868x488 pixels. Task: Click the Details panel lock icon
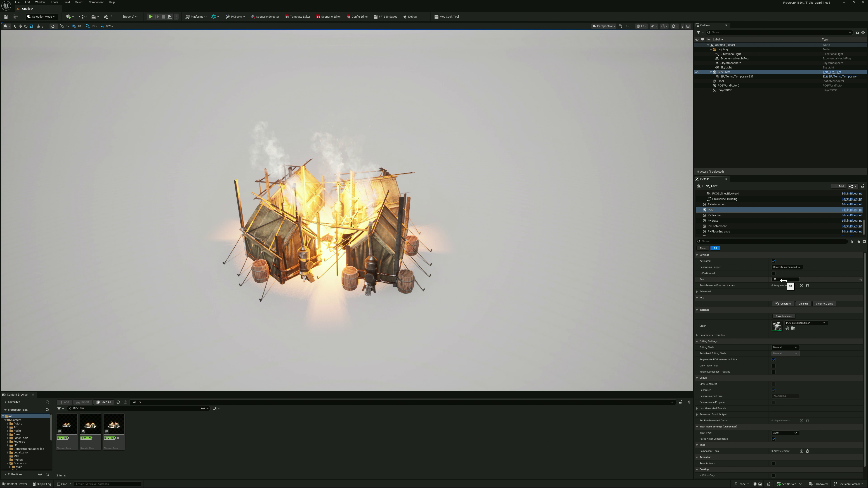pyautogui.click(x=863, y=186)
